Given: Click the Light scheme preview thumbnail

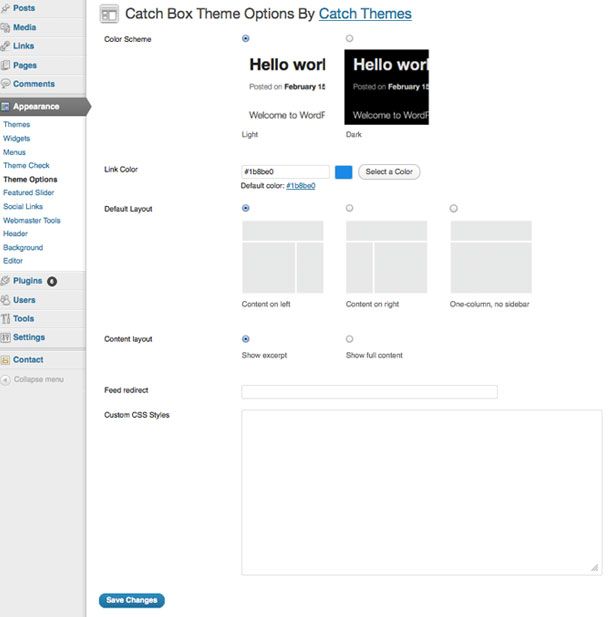Looking at the screenshot, I should [x=283, y=87].
